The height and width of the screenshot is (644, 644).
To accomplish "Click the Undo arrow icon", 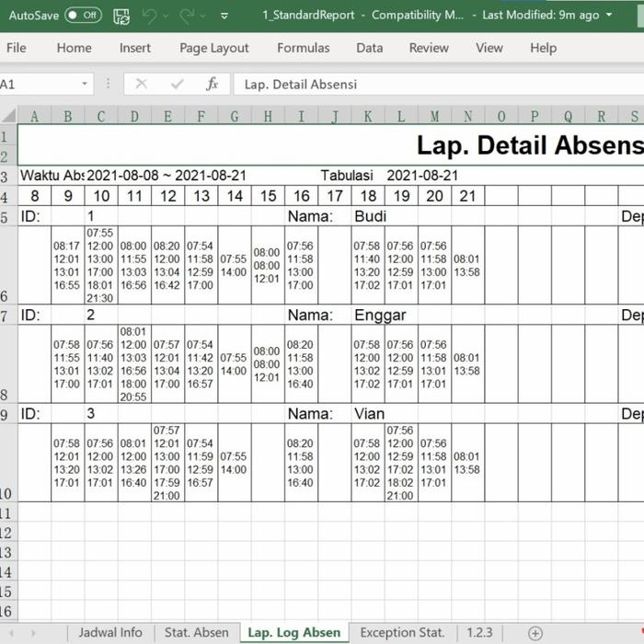I will [151, 16].
